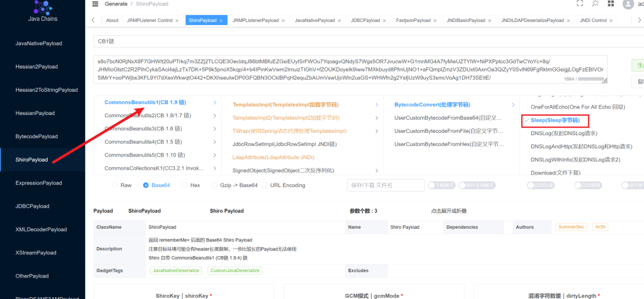
Task: Toggle the 下载模式 switch
Action: click(442, 185)
